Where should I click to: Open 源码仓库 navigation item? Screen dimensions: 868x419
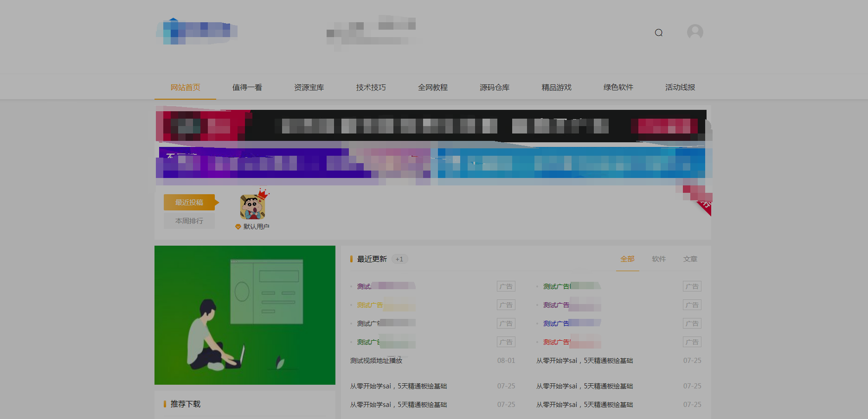click(x=495, y=87)
